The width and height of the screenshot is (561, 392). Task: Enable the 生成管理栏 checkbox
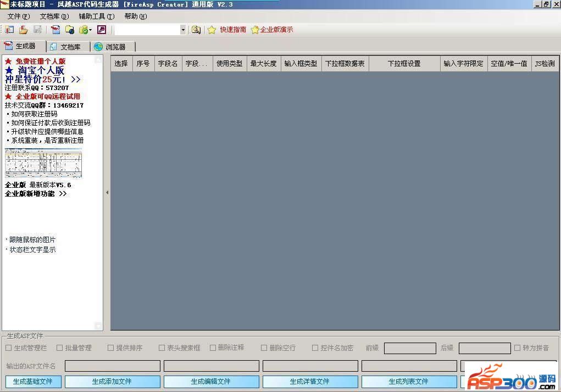point(8,348)
